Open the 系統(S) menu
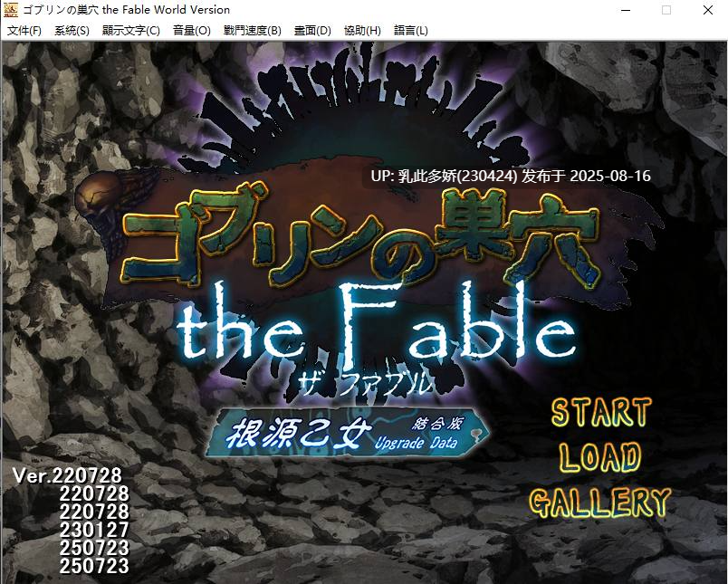Image resolution: width=728 pixels, height=584 pixels. coord(72,31)
